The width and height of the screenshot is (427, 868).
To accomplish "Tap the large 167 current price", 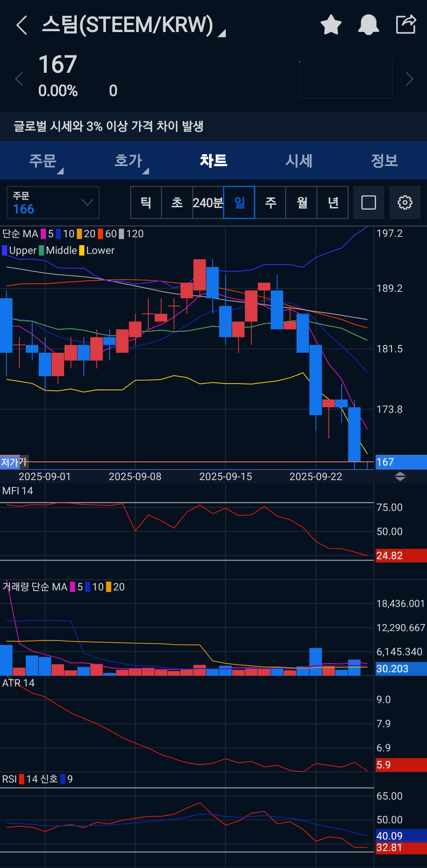I will pos(58,64).
